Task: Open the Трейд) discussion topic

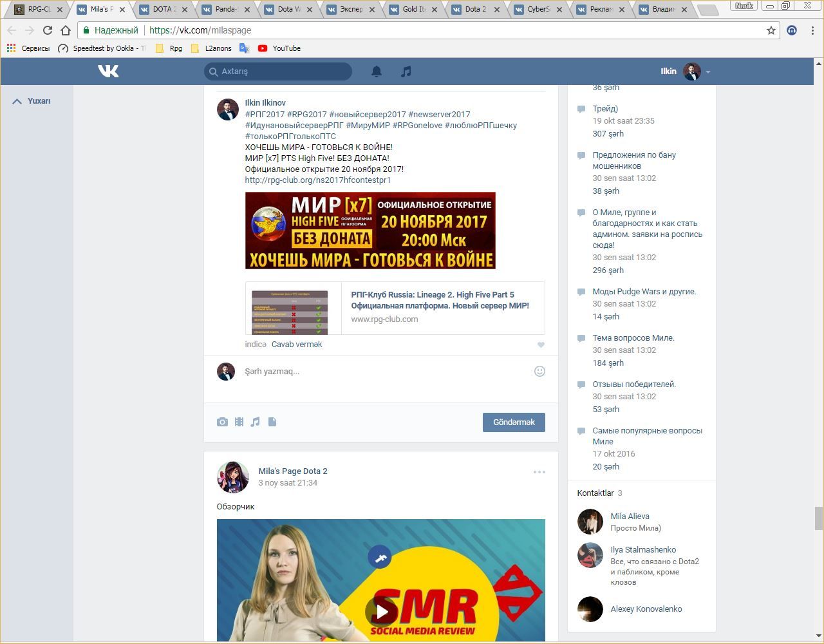Action: (605, 109)
